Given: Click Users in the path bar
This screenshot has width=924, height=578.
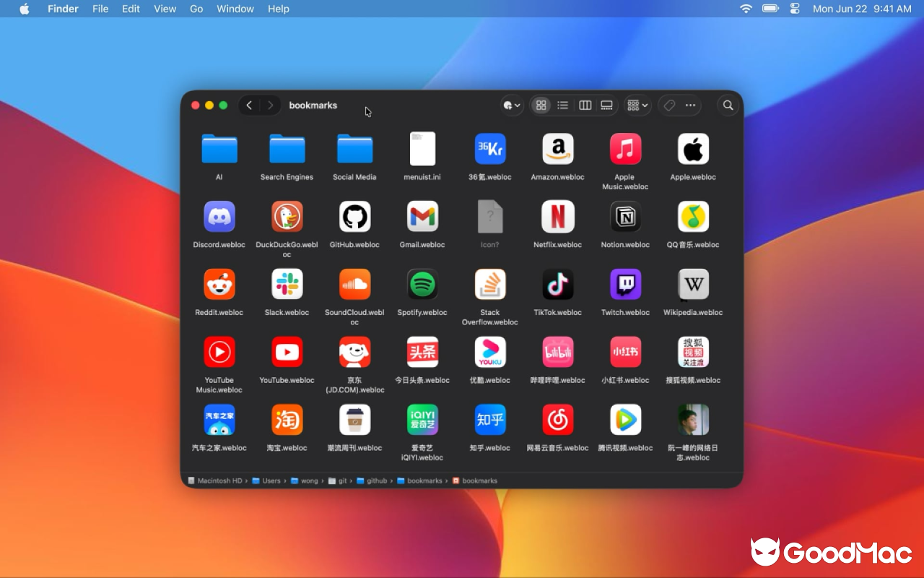Looking at the screenshot, I should point(266,480).
